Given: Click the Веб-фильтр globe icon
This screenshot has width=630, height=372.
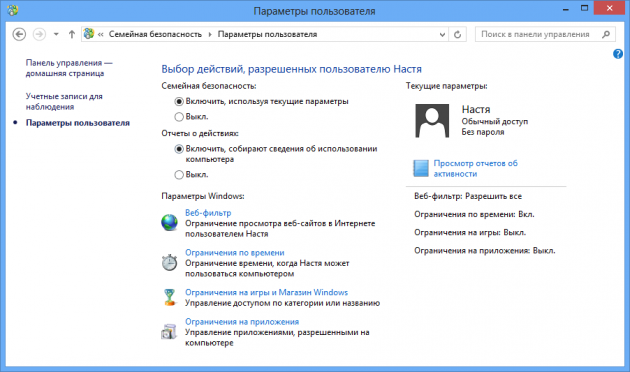Looking at the screenshot, I should pos(170,222).
